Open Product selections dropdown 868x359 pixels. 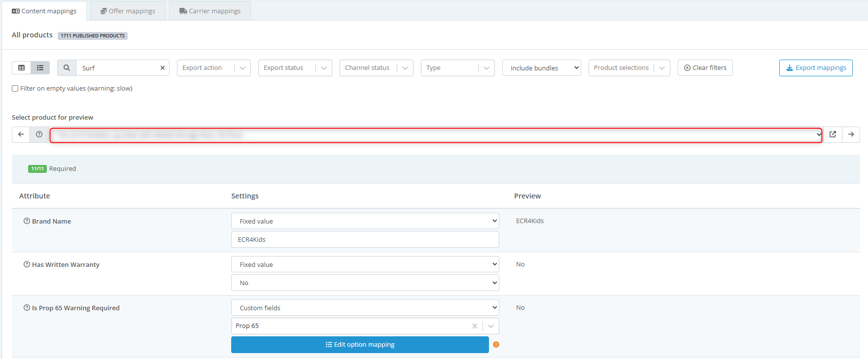pyautogui.click(x=629, y=68)
